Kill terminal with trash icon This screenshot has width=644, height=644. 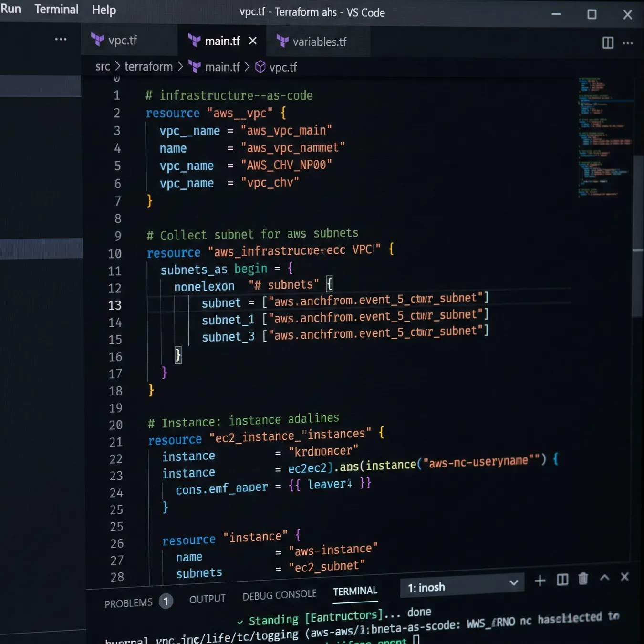coord(583,579)
